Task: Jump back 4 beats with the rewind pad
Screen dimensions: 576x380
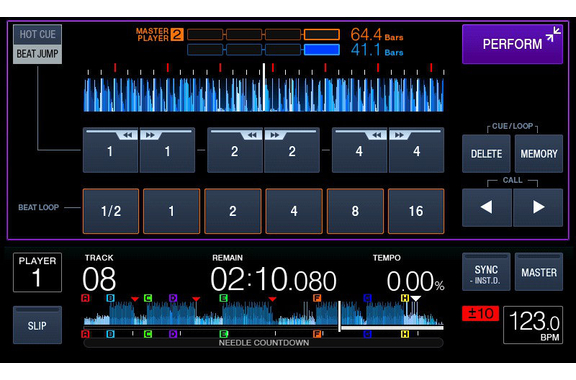Action: tap(359, 150)
